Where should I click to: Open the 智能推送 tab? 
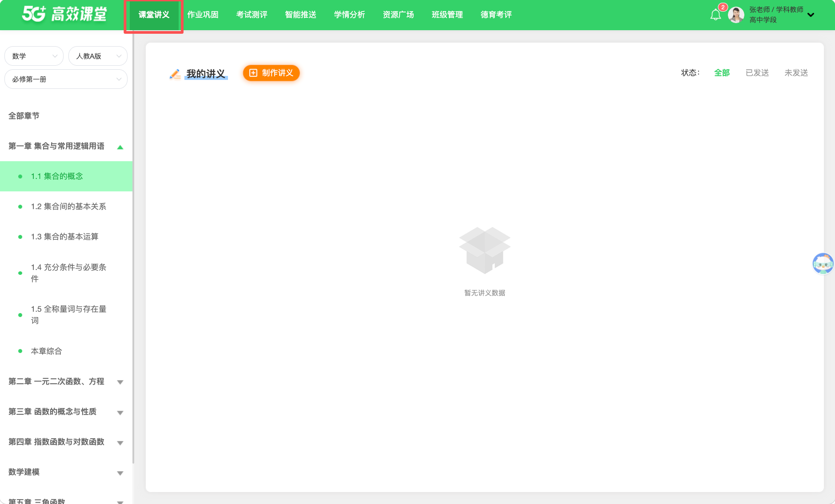[x=300, y=15]
